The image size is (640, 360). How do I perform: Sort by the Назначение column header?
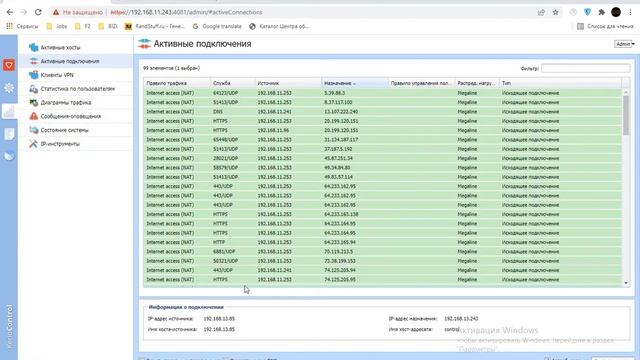tap(355, 83)
